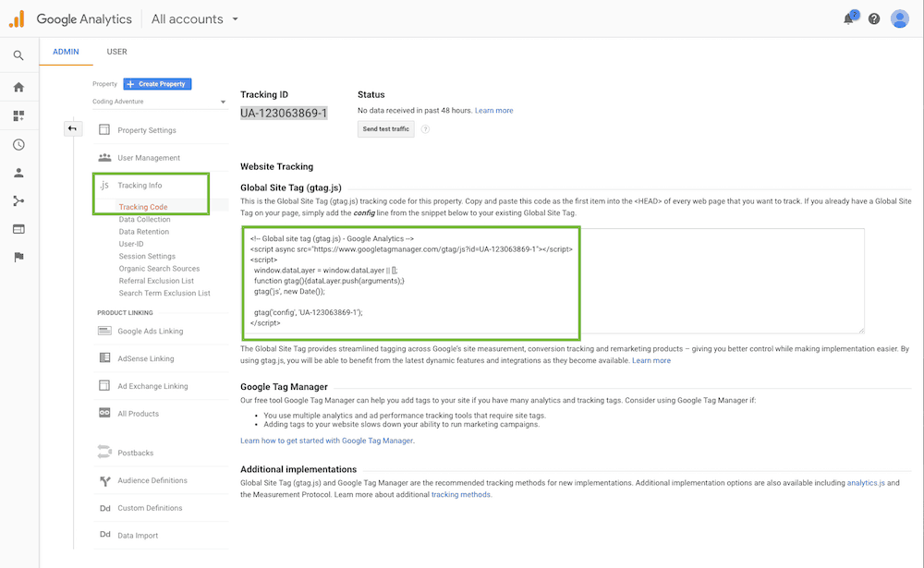Open Acquisition reports branching icon

tap(18, 201)
